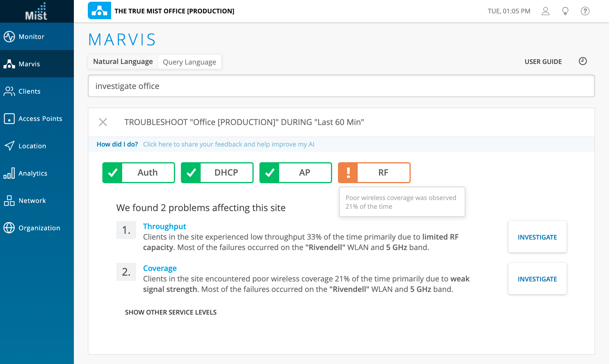Click the Location arrow icon

pyautogui.click(x=9, y=146)
